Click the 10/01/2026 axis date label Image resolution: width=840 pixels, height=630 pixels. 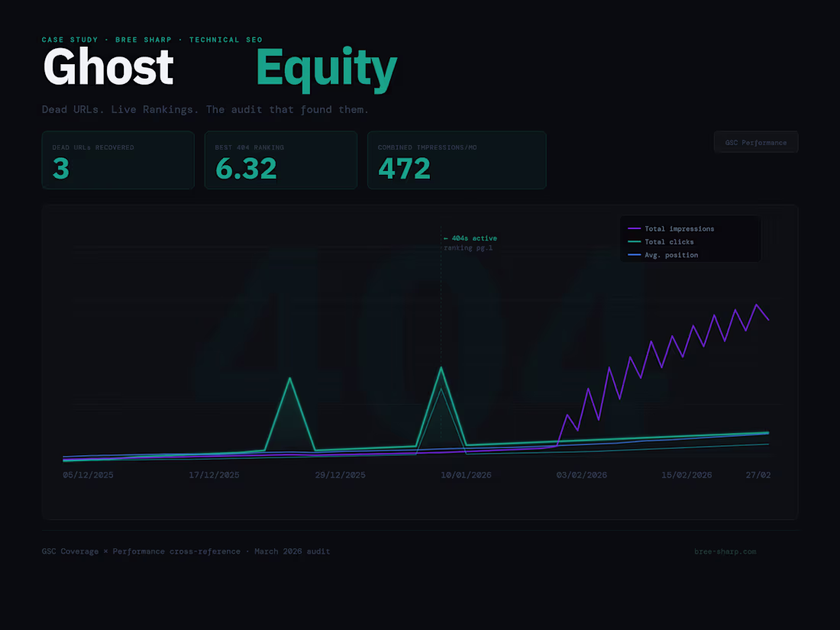(x=466, y=475)
